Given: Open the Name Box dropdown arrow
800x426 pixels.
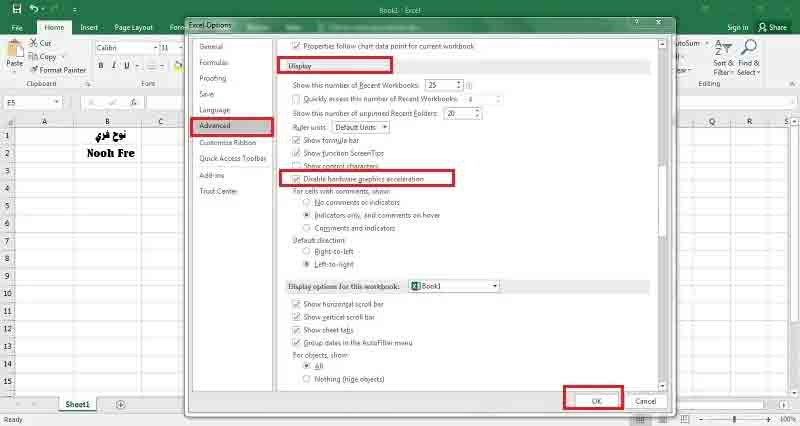Looking at the screenshot, I should click(x=56, y=103).
